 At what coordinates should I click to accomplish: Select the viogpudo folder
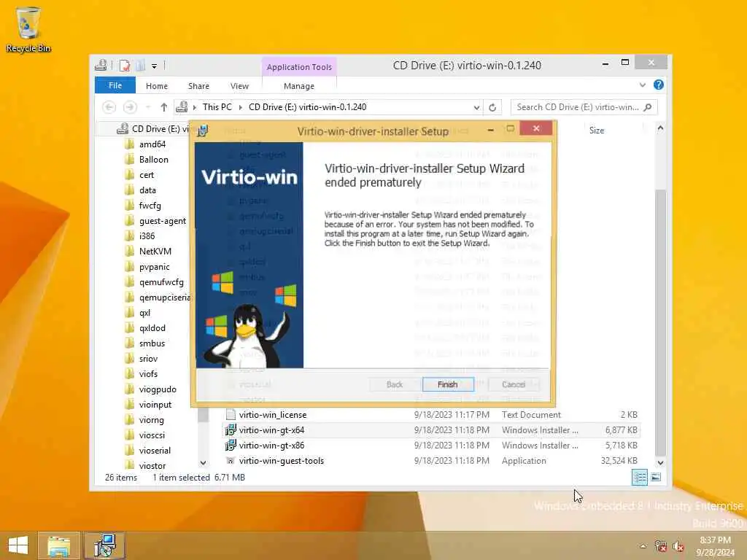[x=158, y=389]
